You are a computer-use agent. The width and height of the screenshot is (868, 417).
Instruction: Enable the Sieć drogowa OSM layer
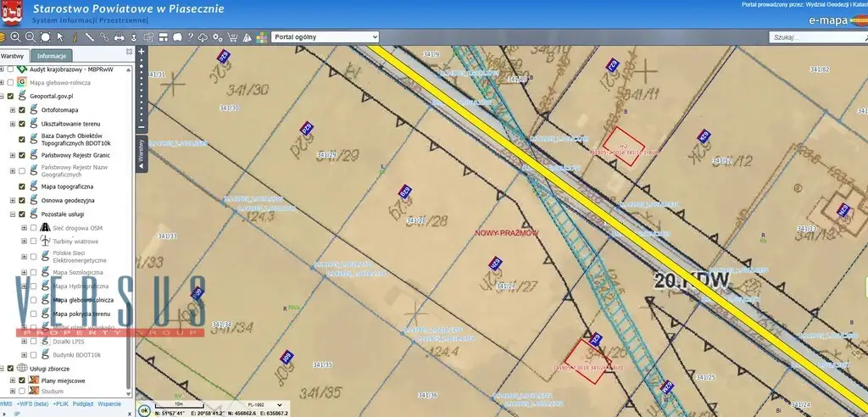33,228
